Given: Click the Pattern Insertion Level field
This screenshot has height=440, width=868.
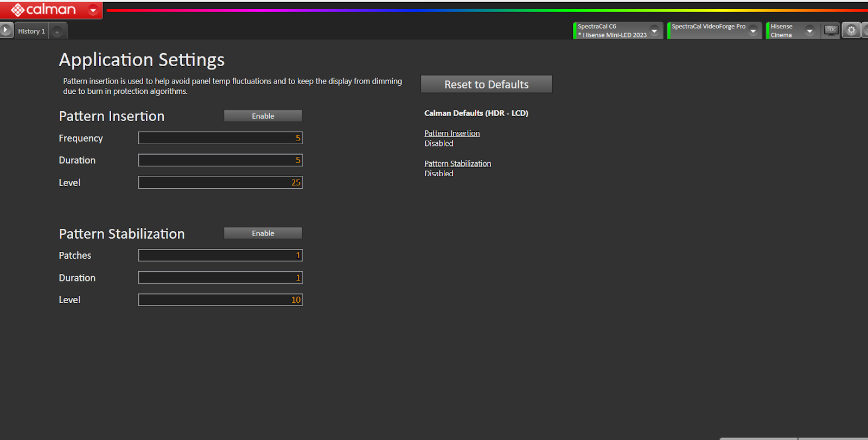Looking at the screenshot, I should 220,183.
